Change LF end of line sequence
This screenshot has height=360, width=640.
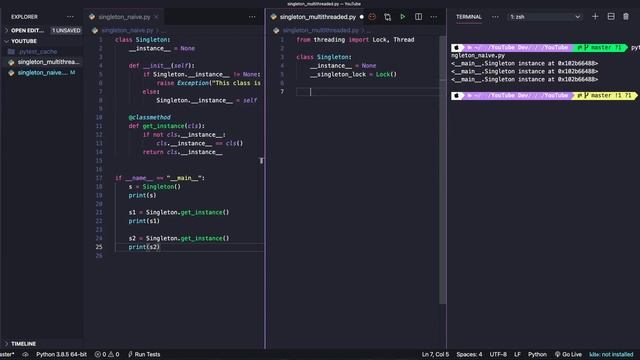pyautogui.click(x=517, y=354)
